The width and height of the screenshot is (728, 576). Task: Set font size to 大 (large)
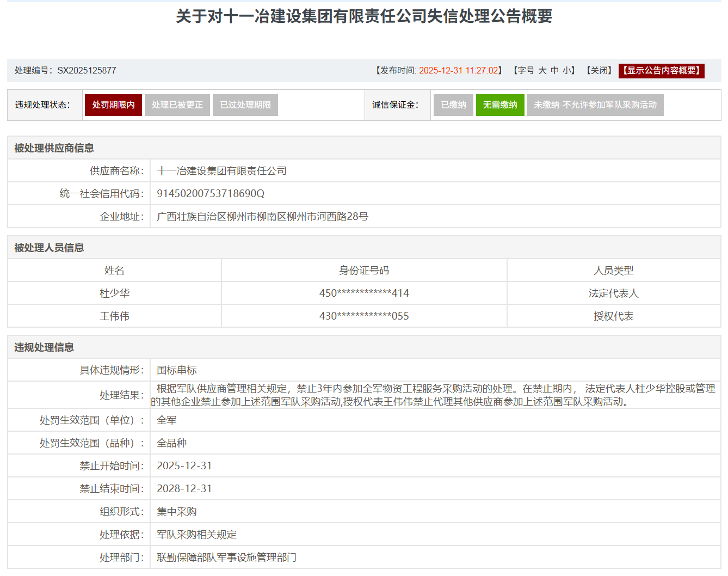coord(542,71)
